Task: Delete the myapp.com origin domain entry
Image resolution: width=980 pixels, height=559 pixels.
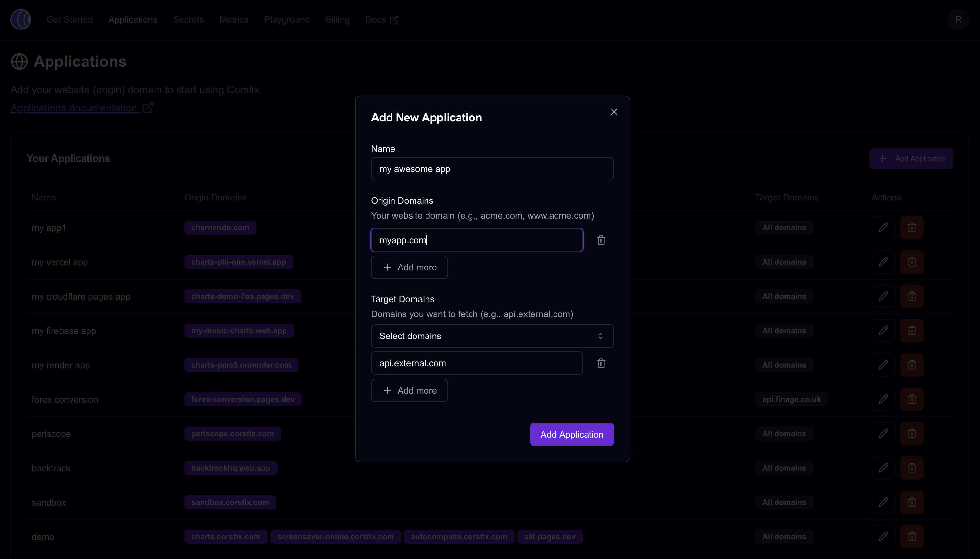Action: coord(601,240)
